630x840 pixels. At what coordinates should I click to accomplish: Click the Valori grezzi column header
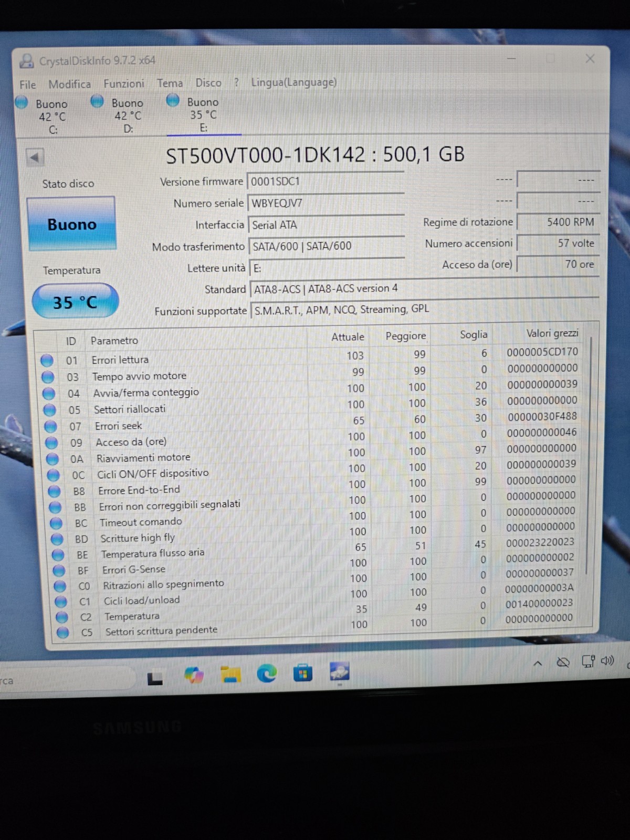pos(552,333)
